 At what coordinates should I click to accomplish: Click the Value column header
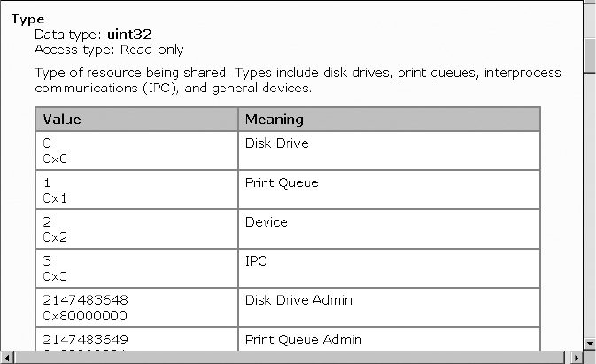(x=62, y=119)
